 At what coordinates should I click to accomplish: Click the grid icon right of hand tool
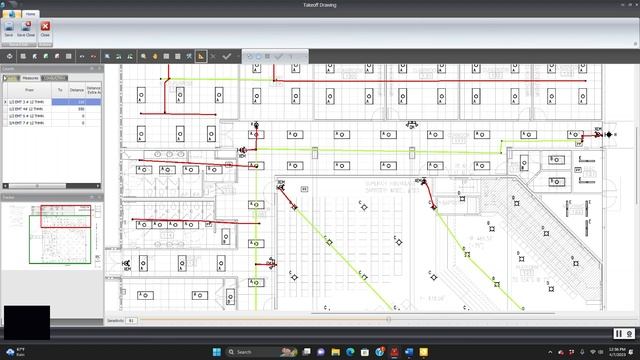167,56
